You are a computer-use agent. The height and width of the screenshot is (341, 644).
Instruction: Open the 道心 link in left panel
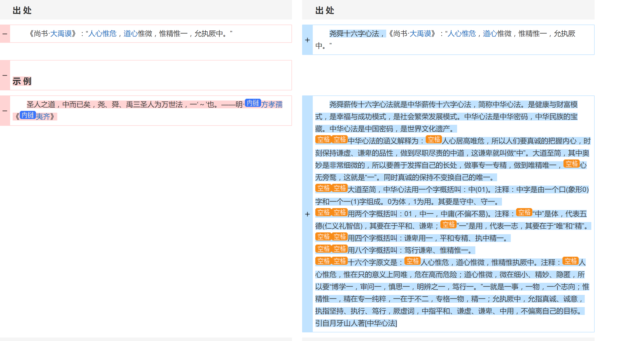click(131, 33)
